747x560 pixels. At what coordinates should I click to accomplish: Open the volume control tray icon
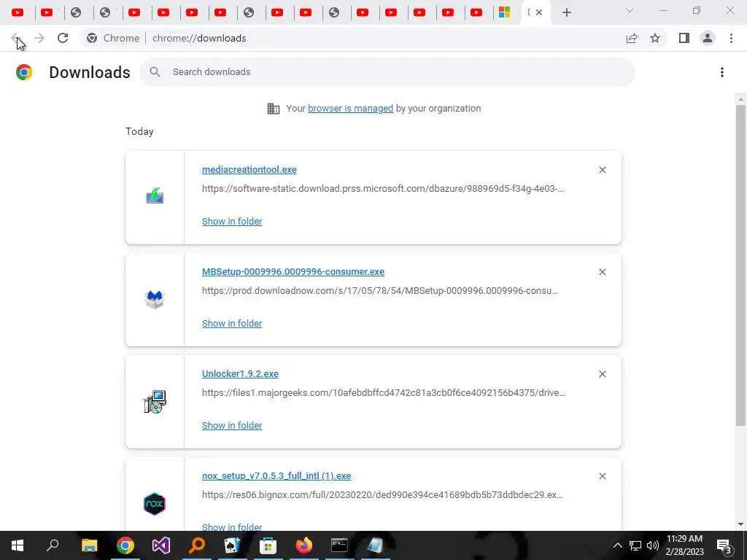pos(653,545)
